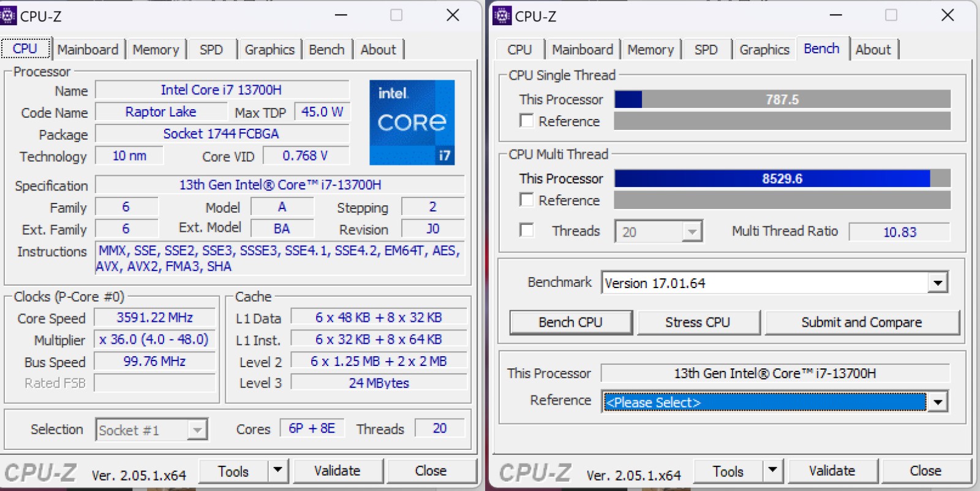Viewport: 980px width, 491px height.
Task: Open Memory tab in left window
Action: (156, 50)
